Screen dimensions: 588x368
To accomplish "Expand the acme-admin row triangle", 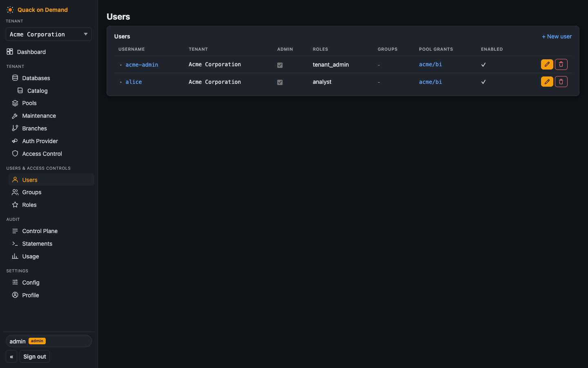I will 121,65.
